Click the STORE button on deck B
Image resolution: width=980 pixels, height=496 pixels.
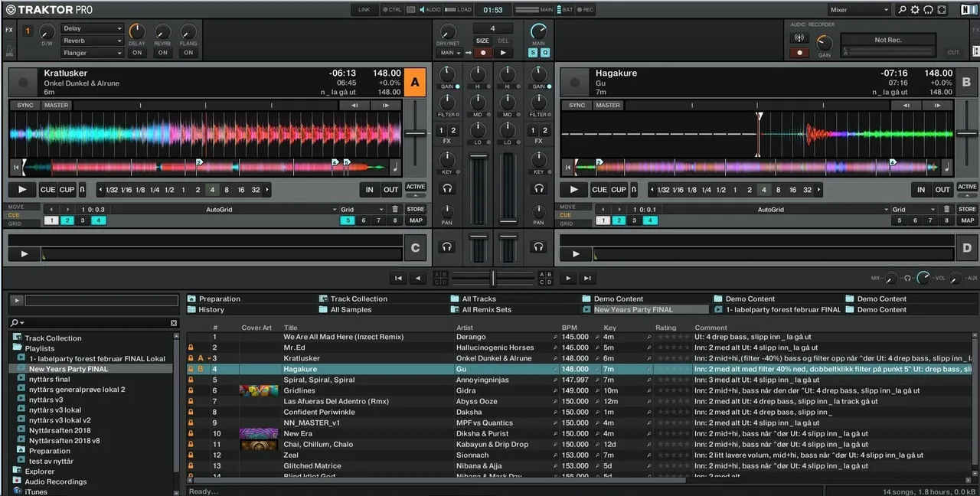click(x=967, y=209)
